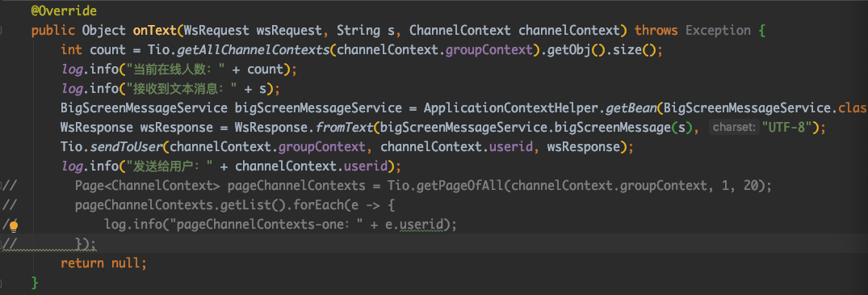The width and height of the screenshot is (868, 295).
Task: Click the return null statement
Action: pyautogui.click(x=103, y=263)
